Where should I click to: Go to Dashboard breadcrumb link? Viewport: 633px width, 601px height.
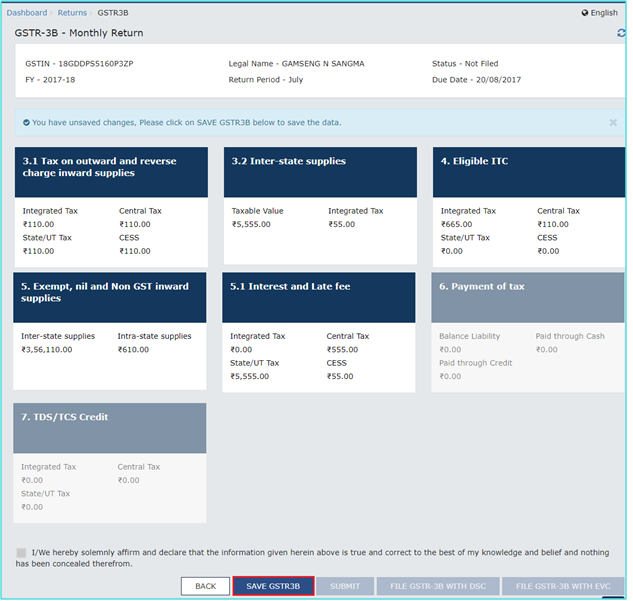27,13
